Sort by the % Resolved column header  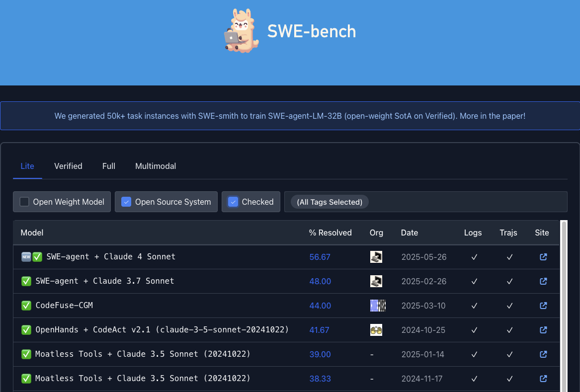tap(331, 233)
